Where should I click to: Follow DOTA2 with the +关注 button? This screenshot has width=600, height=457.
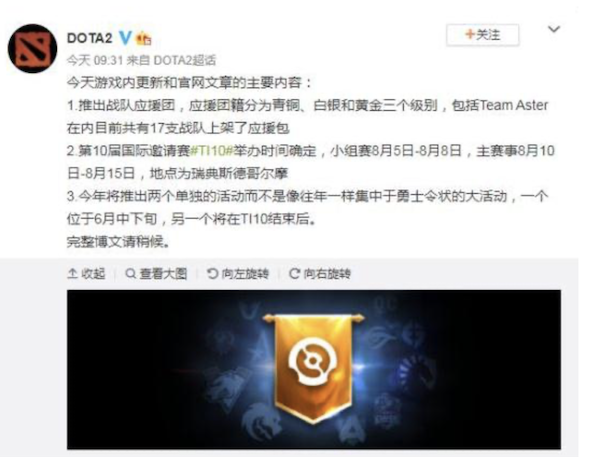(483, 35)
